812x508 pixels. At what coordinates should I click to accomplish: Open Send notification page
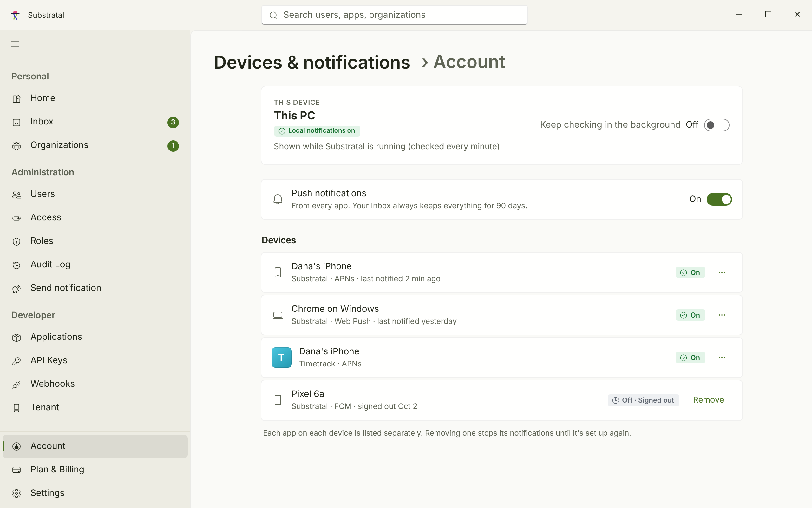95,288
